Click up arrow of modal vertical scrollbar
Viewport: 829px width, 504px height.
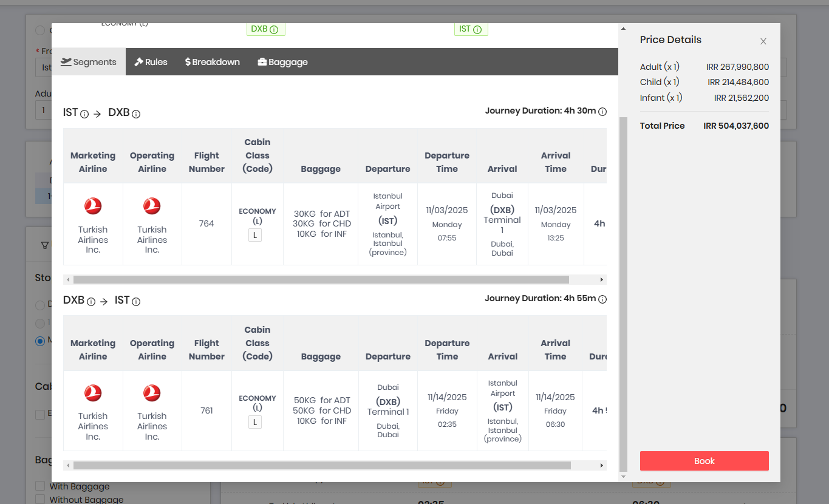(623, 29)
